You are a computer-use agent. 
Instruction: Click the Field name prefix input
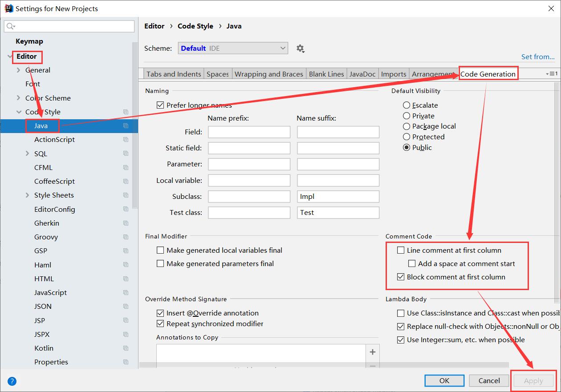pyautogui.click(x=249, y=132)
